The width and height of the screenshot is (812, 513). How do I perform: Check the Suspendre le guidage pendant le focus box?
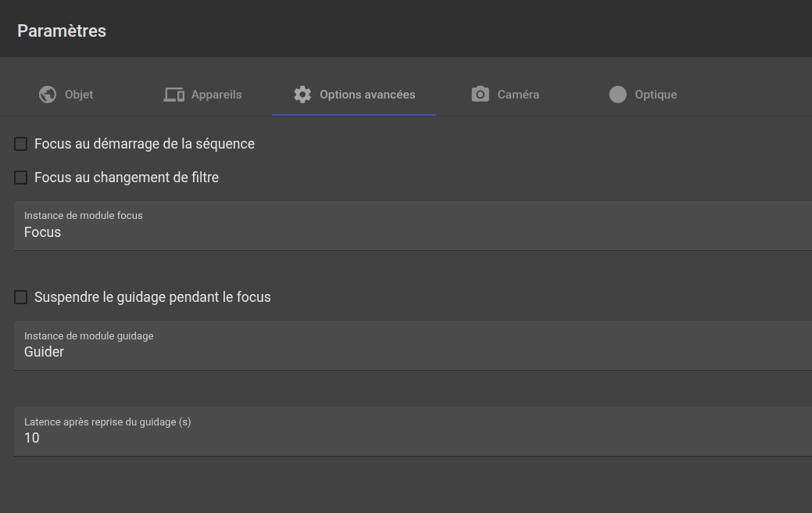(x=21, y=297)
